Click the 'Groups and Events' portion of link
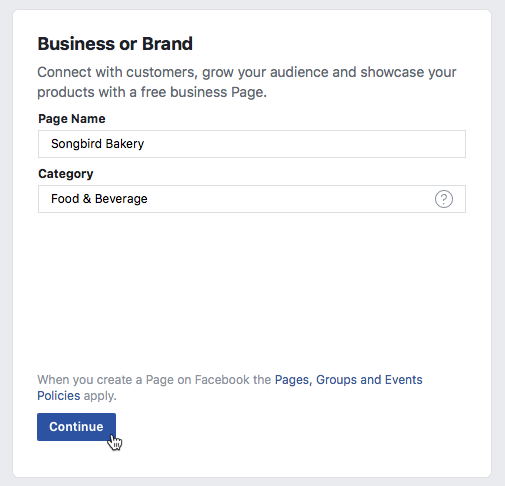The height and width of the screenshot is (486, 505). 369,380
